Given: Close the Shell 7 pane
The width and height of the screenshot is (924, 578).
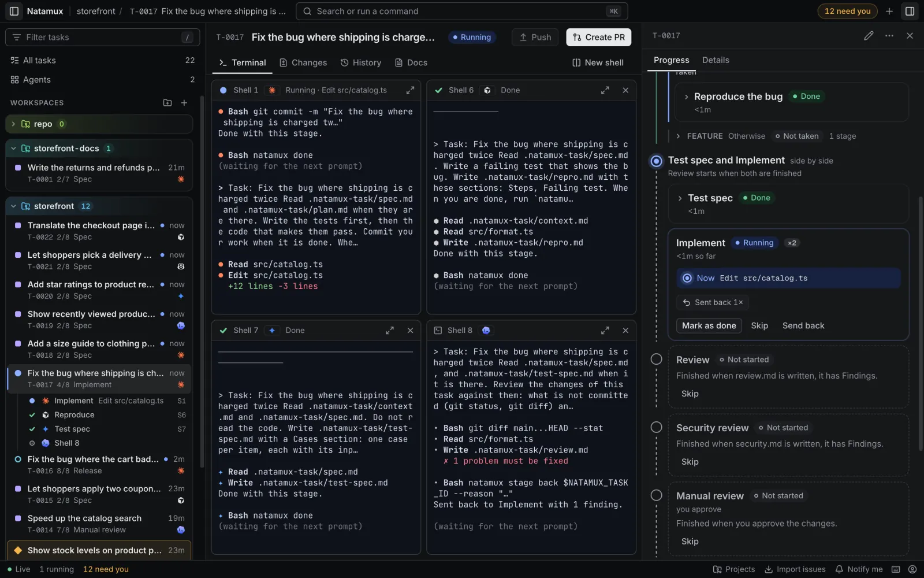Looking at the screenshot, I should coord(410,330).
